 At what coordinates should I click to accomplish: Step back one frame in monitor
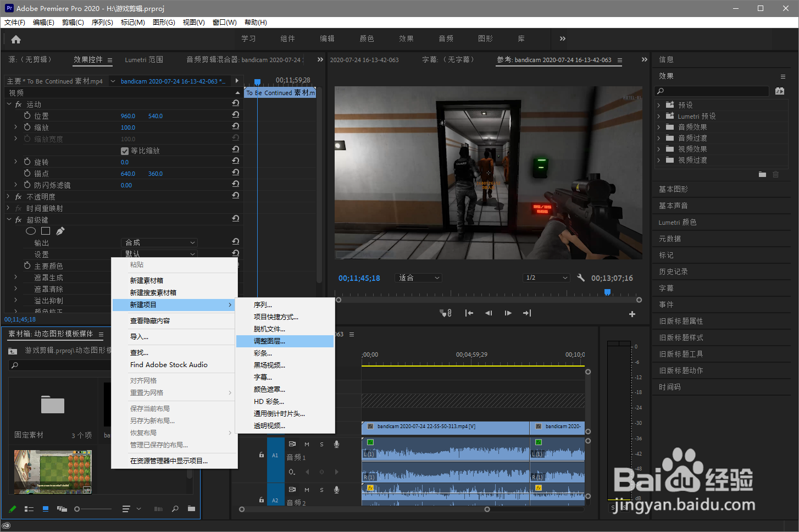point(489,313)
